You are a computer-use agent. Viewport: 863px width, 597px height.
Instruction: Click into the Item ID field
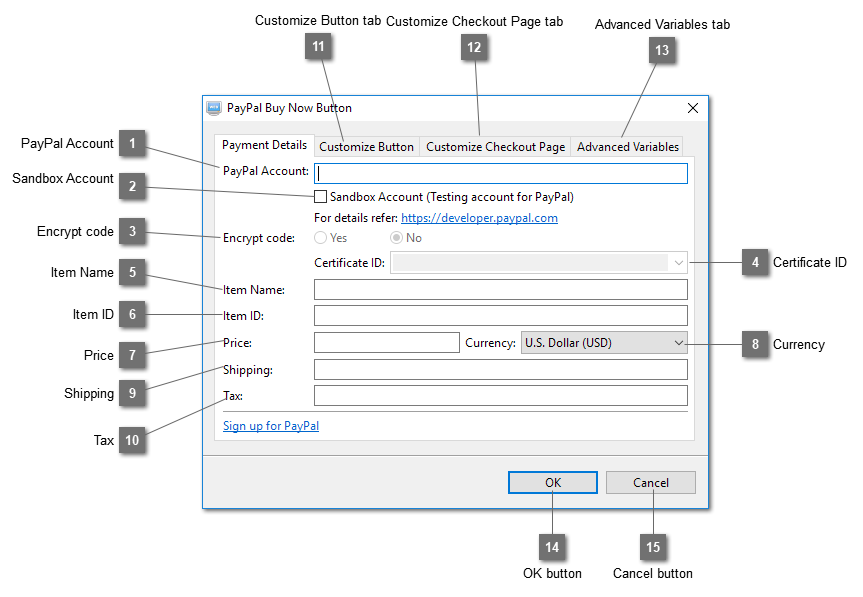click(501, 316)
